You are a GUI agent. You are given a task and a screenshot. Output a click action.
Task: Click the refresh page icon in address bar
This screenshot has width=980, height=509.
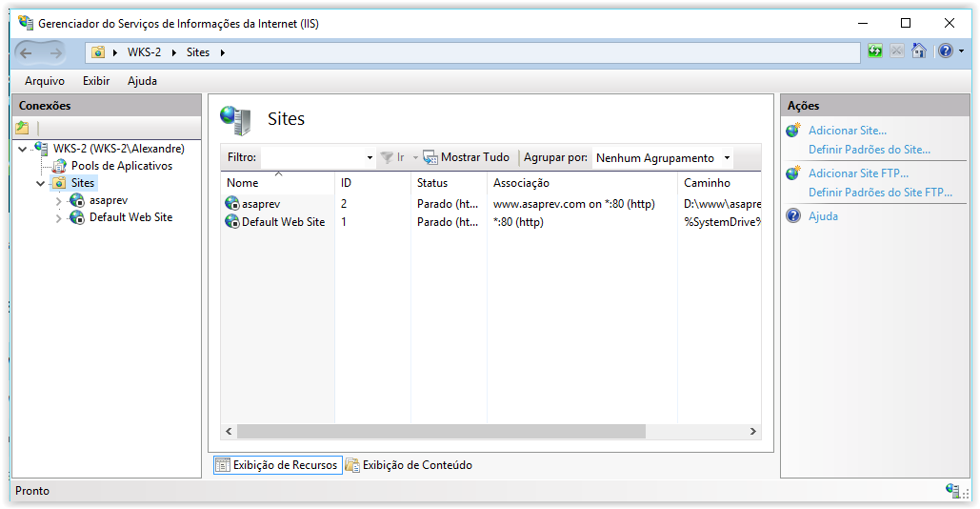click(x=874, y=51)
